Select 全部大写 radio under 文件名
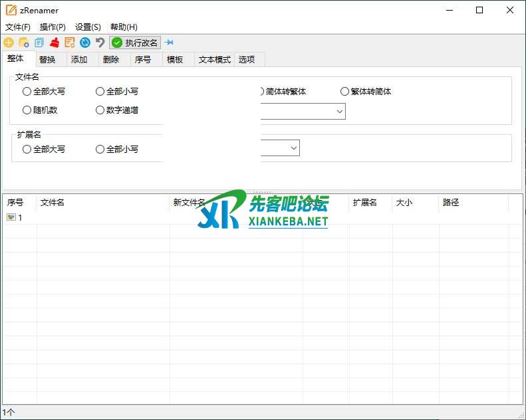The image size is (526, 420). [x=27, y=92]
